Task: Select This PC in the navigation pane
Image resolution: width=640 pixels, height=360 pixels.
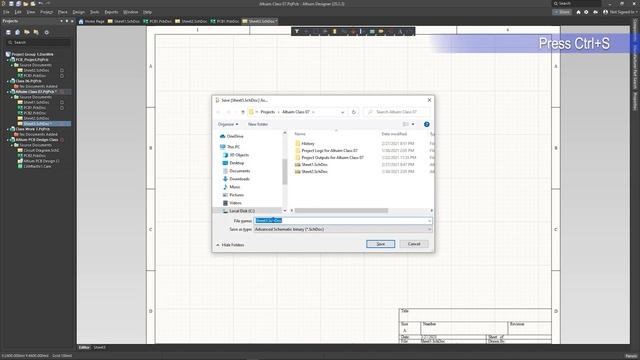Action: 230,147
